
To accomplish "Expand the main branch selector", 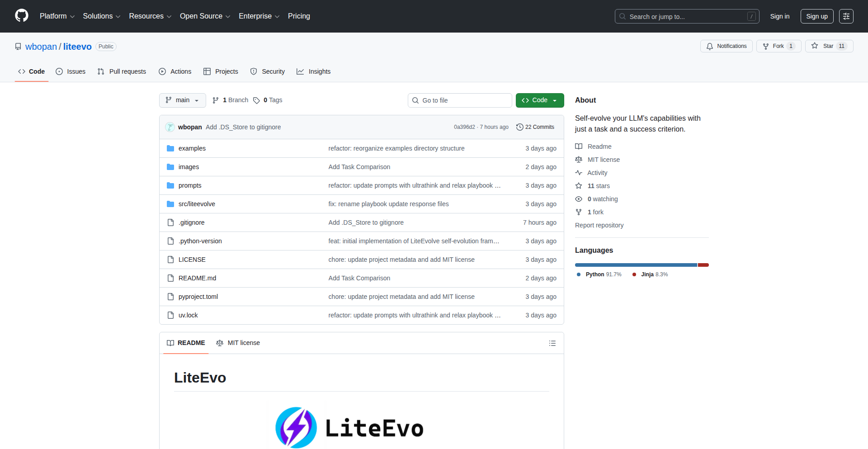I will pyautogui.click(x=182, y=100).
